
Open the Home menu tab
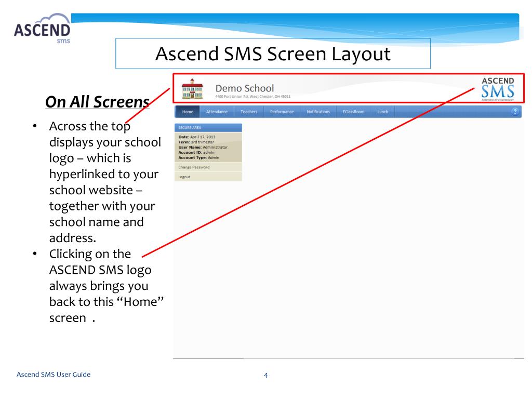(x=188, y=112)
